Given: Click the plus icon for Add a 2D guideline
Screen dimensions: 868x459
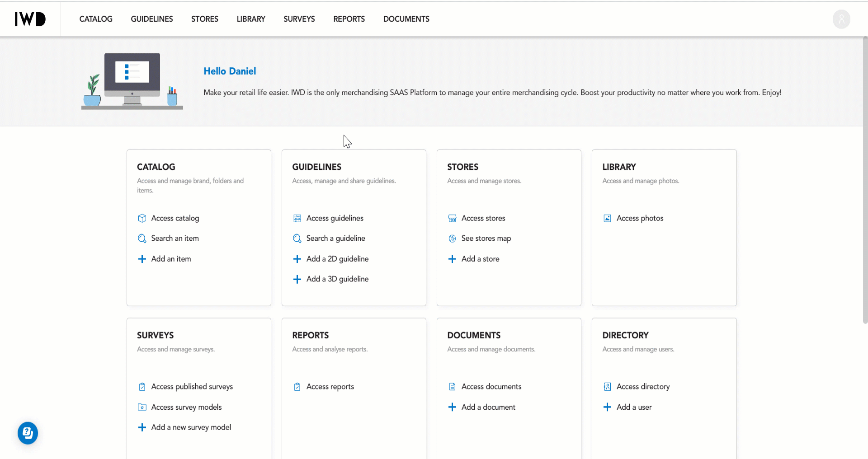Looking at the screenshot, I should tap(297, 259).
